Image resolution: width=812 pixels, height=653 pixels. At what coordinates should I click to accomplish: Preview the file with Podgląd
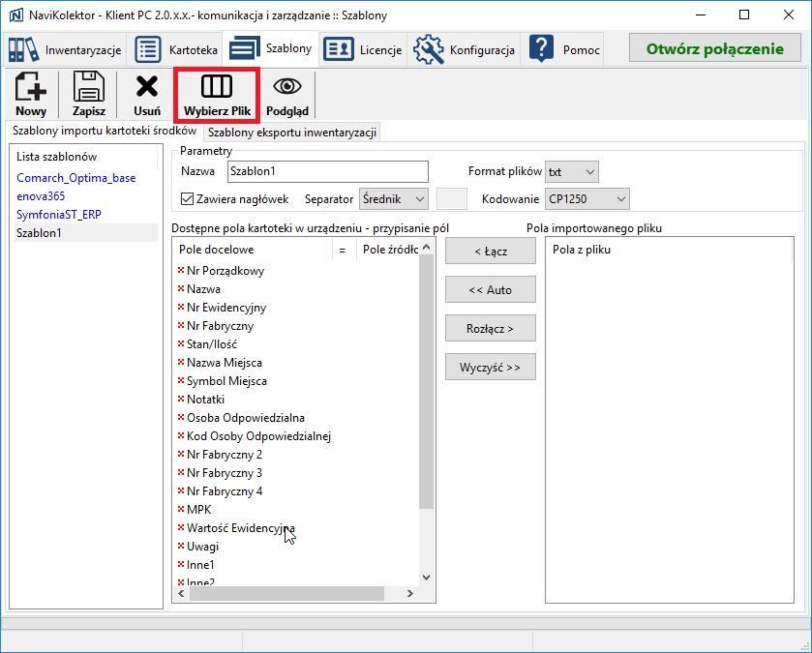pyautogui.click(x=287, y=94)
